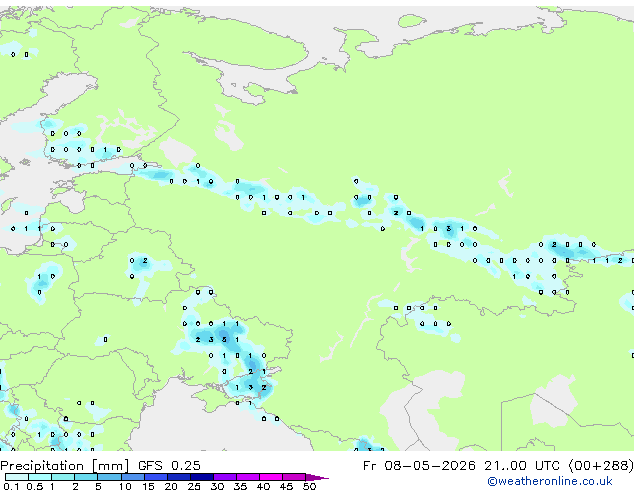This screenshot has width=634, height=490.
Task: Select the 25–30 mm navy legend swatch
Action: [201, 477]
